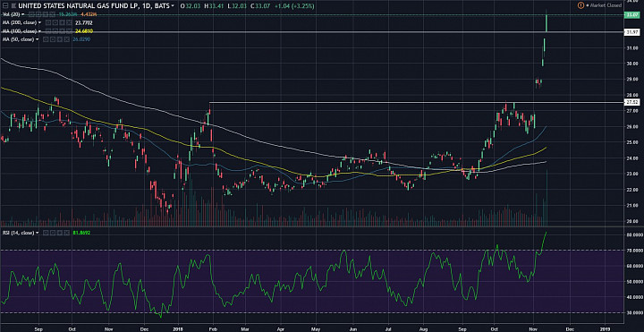
Task: Click the 2018 label on the time axis
Action: coord(178,329)
